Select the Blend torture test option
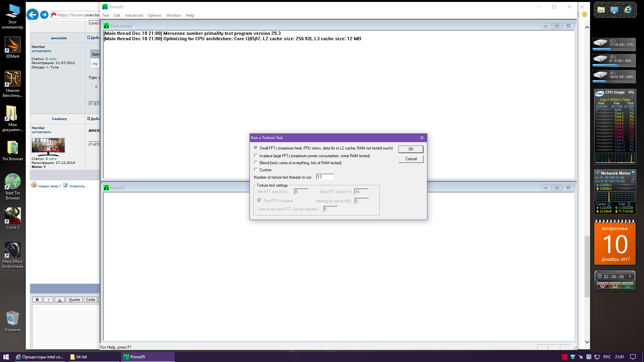Screen dimensions: 644x362 pos(256,163)
